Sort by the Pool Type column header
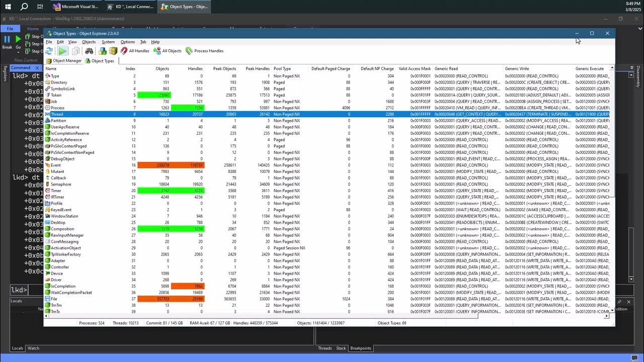 coord(282,68)
